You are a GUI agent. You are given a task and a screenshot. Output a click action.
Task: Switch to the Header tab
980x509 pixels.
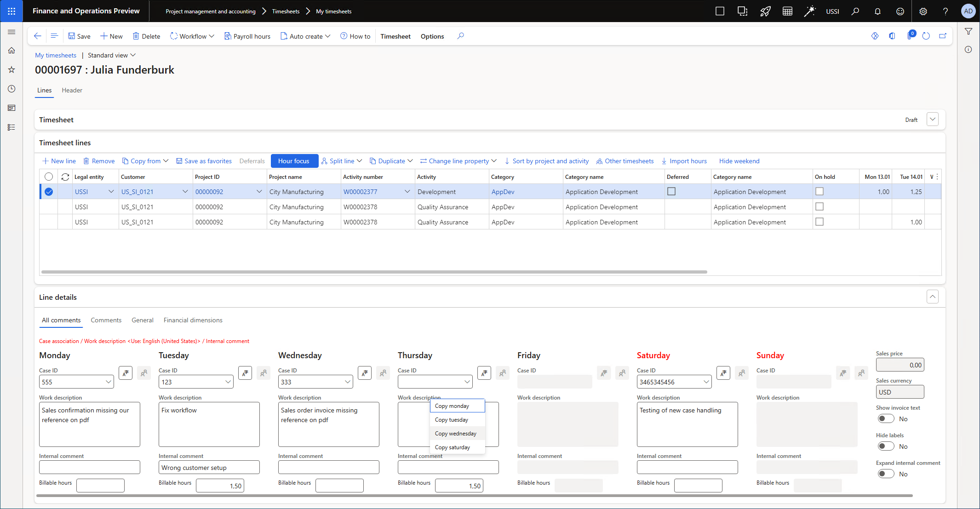coord(72,90)
